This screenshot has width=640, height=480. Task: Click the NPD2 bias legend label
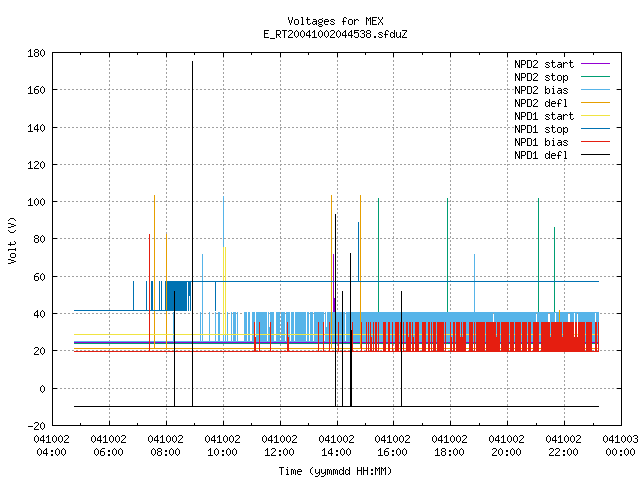[x=541, y=90]
